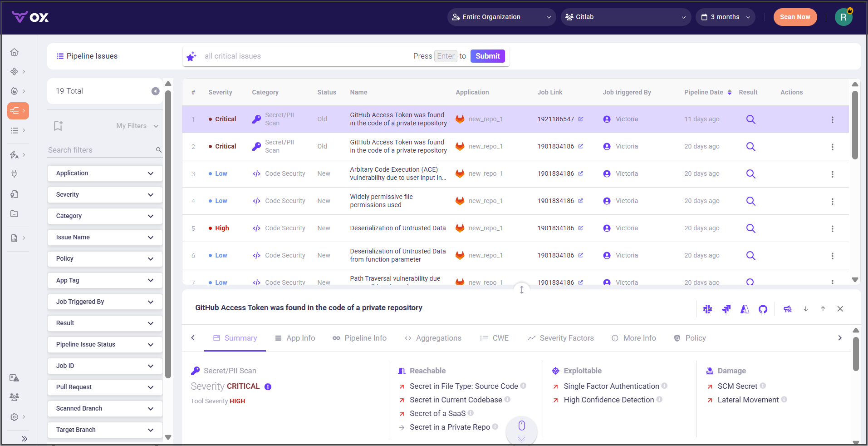Image resolution: width=868 pixels, height=446 pixels.
Task: Click the Azure icon in issue details header
Action: coord(745,309)
